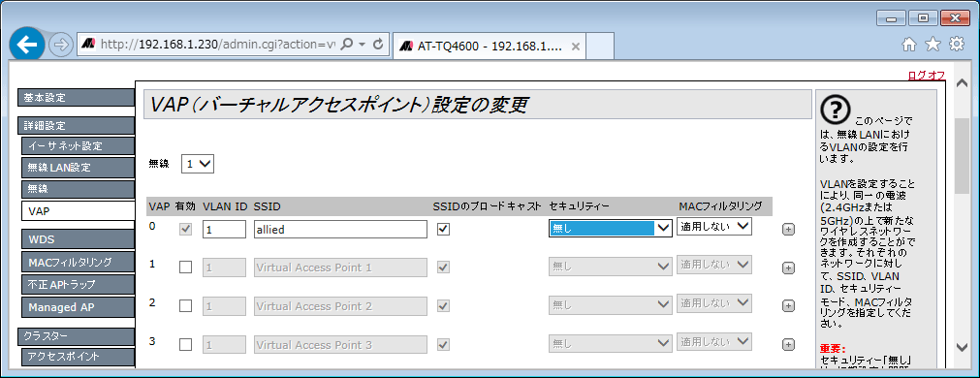Enable VAP 2 checkbox
980x378 pixels.
[185, 306]
